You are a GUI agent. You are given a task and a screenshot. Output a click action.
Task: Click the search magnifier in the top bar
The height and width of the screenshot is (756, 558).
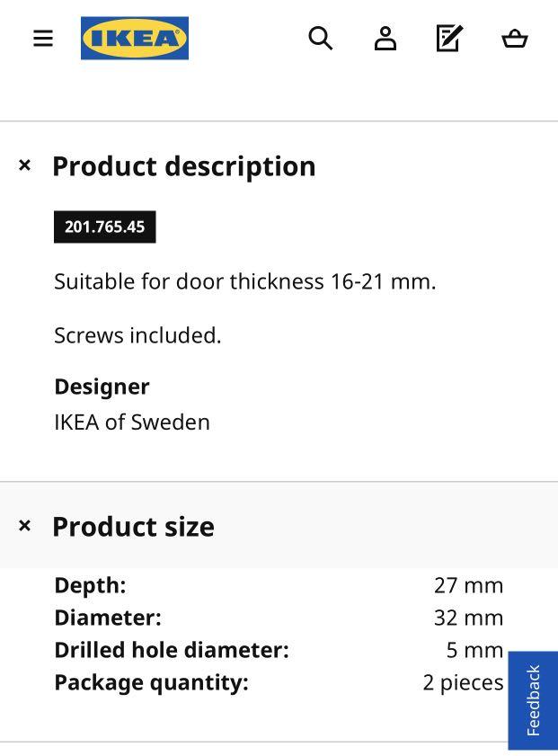pos(321,38)
